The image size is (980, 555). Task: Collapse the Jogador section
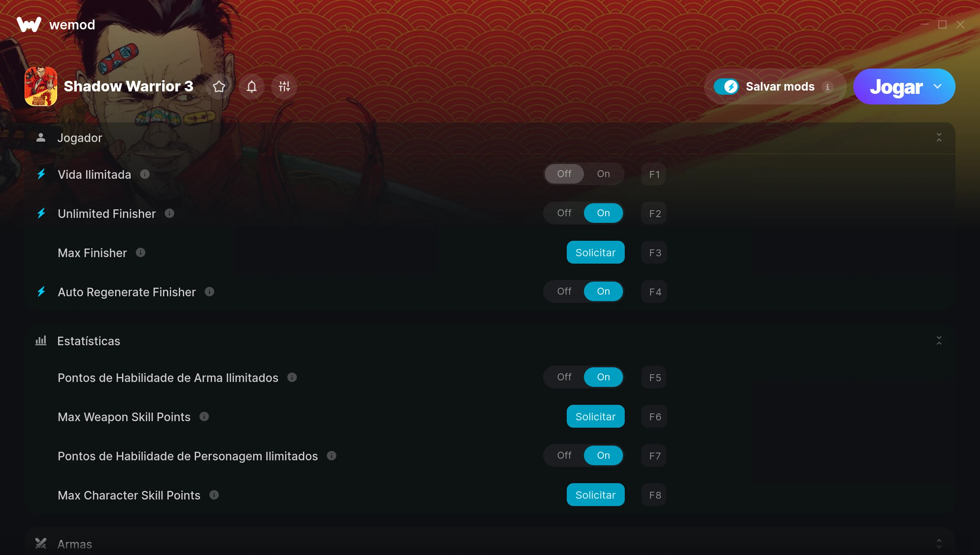click(939, 138)
